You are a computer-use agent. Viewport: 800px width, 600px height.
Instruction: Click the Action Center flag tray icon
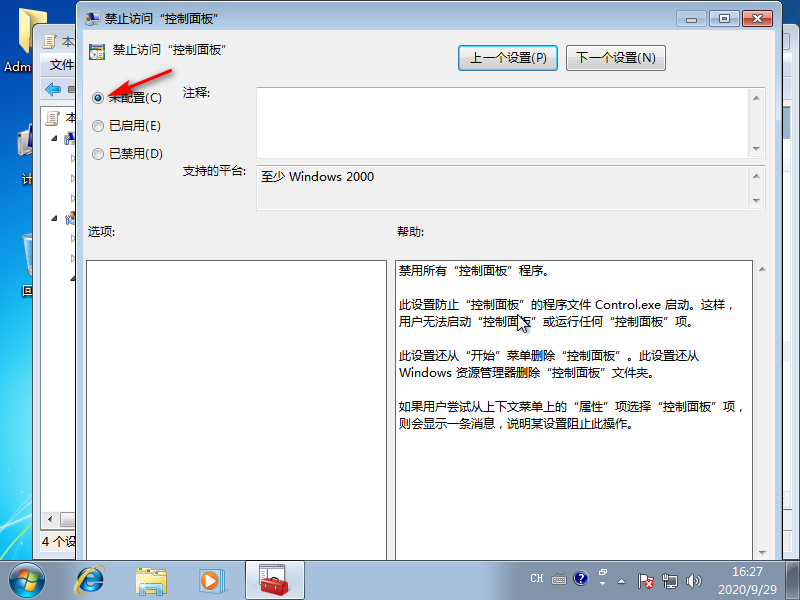click(x=646, y=579)
